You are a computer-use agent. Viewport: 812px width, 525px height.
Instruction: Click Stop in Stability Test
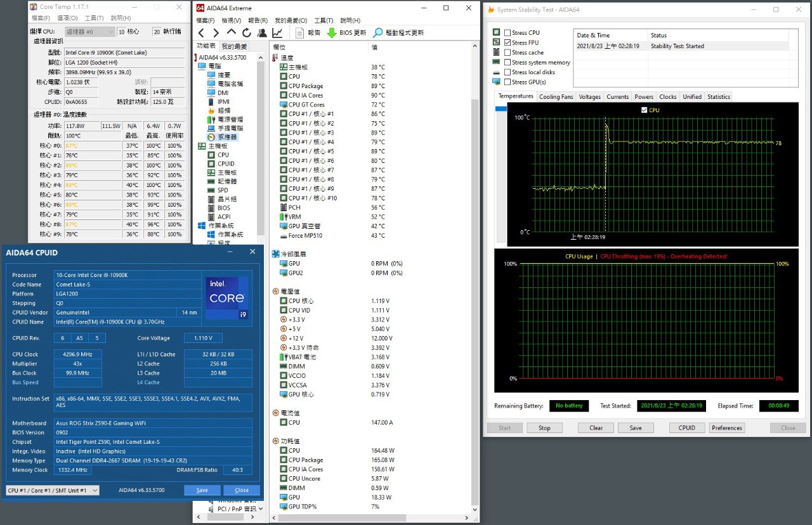[544, 428]
